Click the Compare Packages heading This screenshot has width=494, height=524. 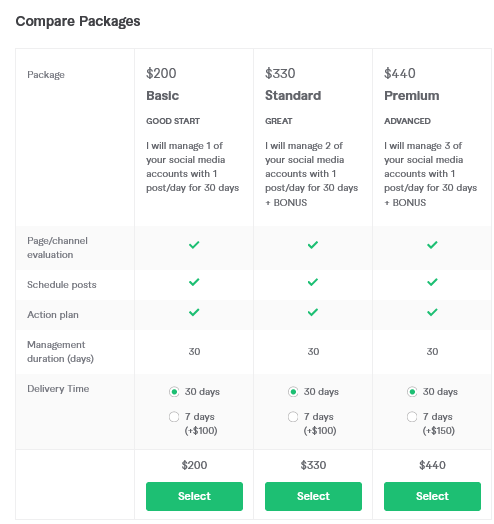click(78, 21)
